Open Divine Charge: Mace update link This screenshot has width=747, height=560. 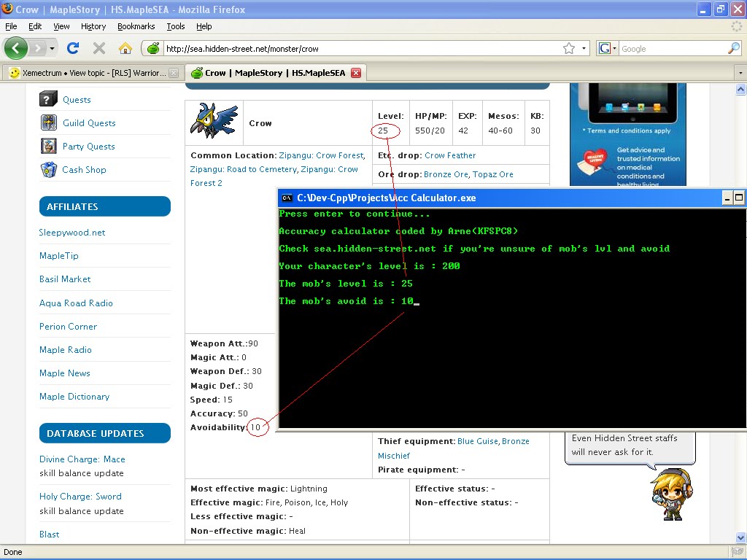click(x=82, y=459)
